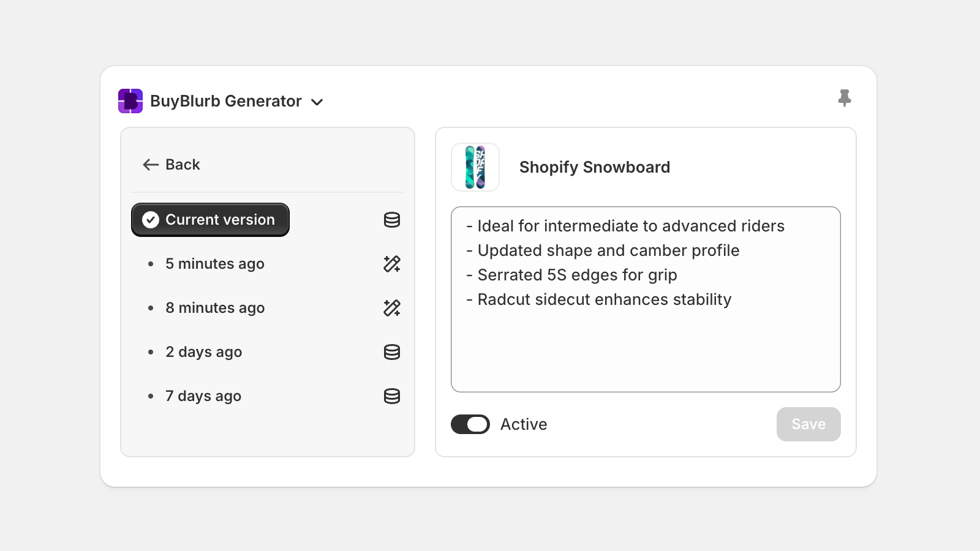Open the 8 minutes ago version
The height and width of the screenshot is (551, 980).
coord(215,308)
